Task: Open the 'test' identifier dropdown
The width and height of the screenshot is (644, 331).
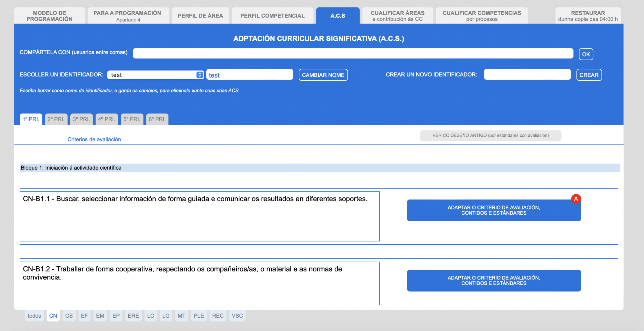Action: click(x=155, y=75)
